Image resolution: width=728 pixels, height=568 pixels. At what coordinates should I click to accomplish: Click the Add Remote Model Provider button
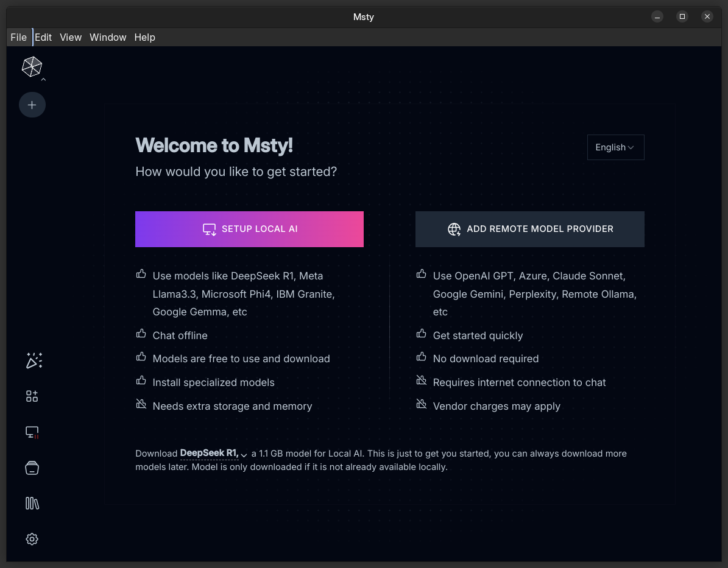529,229
